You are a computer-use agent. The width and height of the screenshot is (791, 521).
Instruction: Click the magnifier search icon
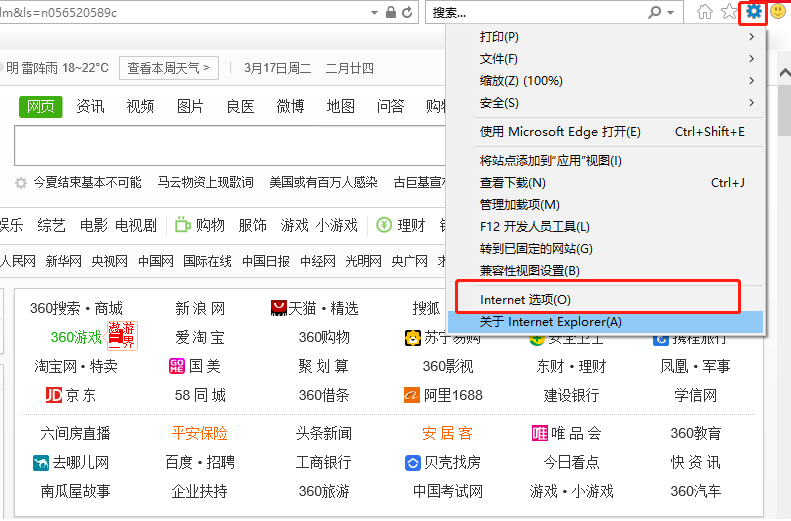tap(655, 13)
